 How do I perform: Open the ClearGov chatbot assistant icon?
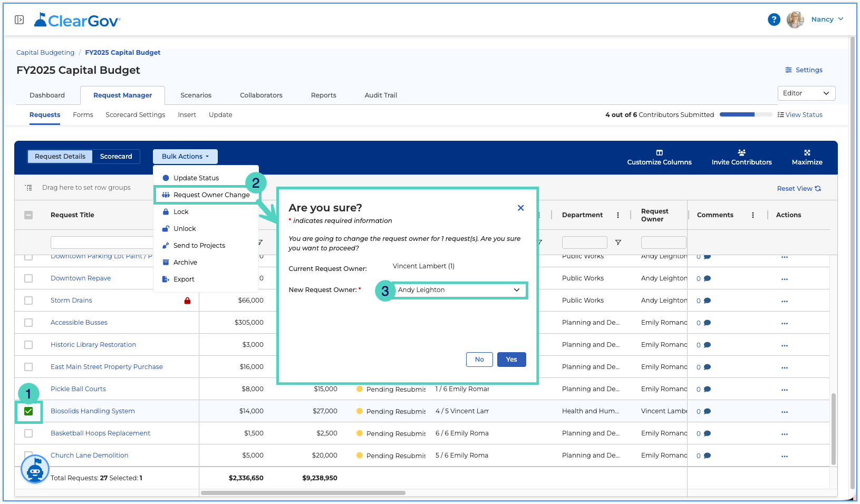(x=35, y=469)
